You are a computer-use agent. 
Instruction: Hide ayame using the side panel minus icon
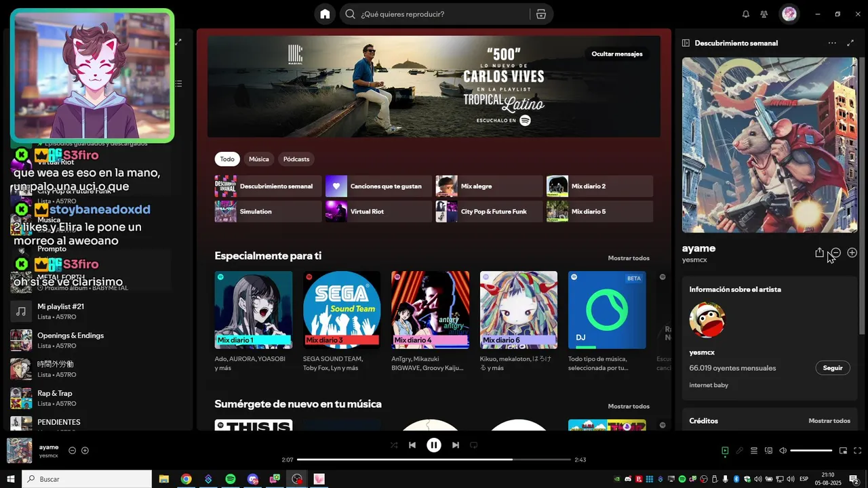(x=836, y=252)
